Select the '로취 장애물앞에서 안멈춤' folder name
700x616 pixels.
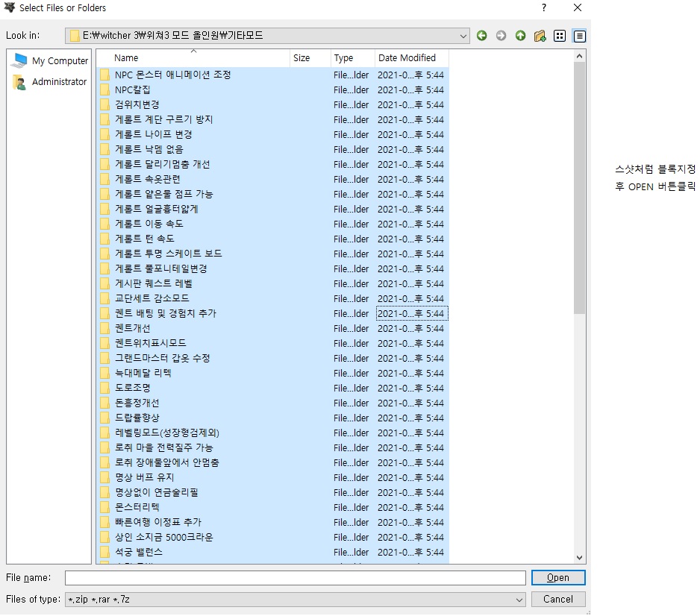tap(167, 462)
